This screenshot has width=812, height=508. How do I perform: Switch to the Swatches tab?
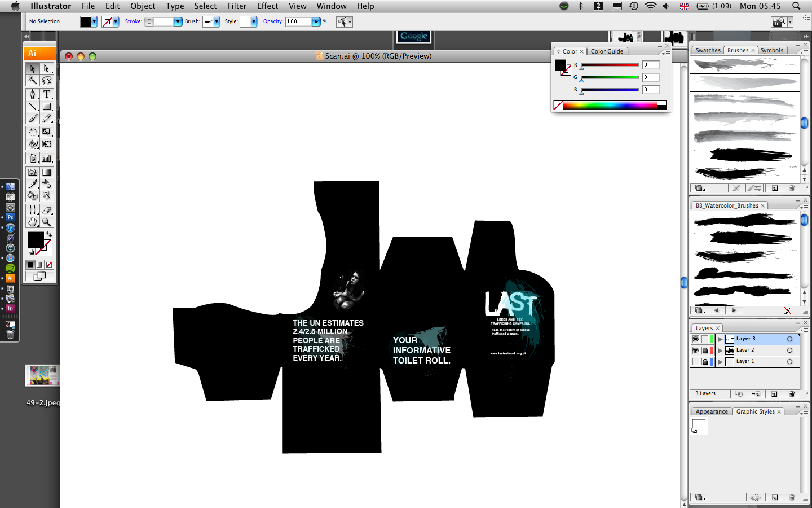point(708,50)
